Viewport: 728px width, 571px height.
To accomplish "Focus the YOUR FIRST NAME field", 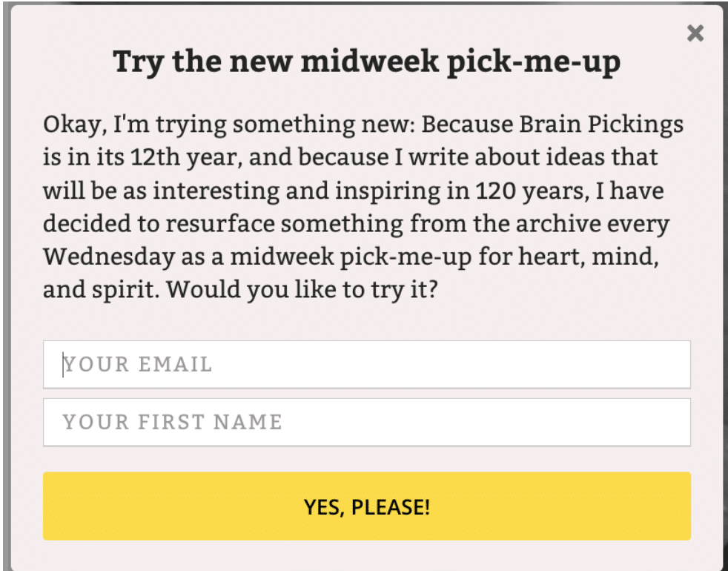I will 366,422.
